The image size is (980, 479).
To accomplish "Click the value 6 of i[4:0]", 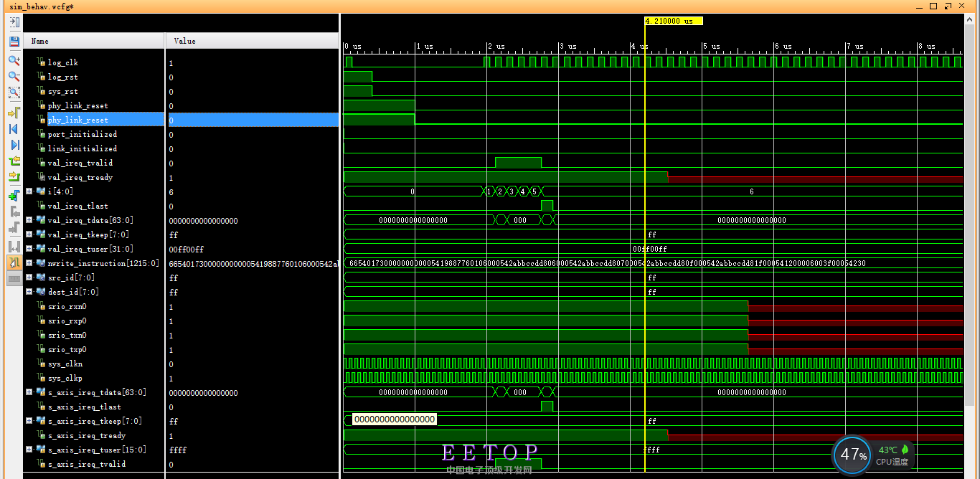I will coord(171,192).
